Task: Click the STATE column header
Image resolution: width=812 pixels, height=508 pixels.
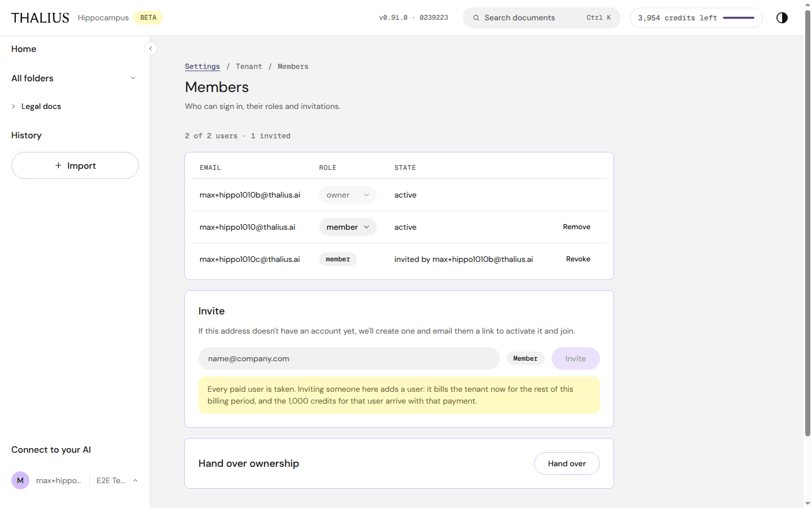Action: [405, 168]
